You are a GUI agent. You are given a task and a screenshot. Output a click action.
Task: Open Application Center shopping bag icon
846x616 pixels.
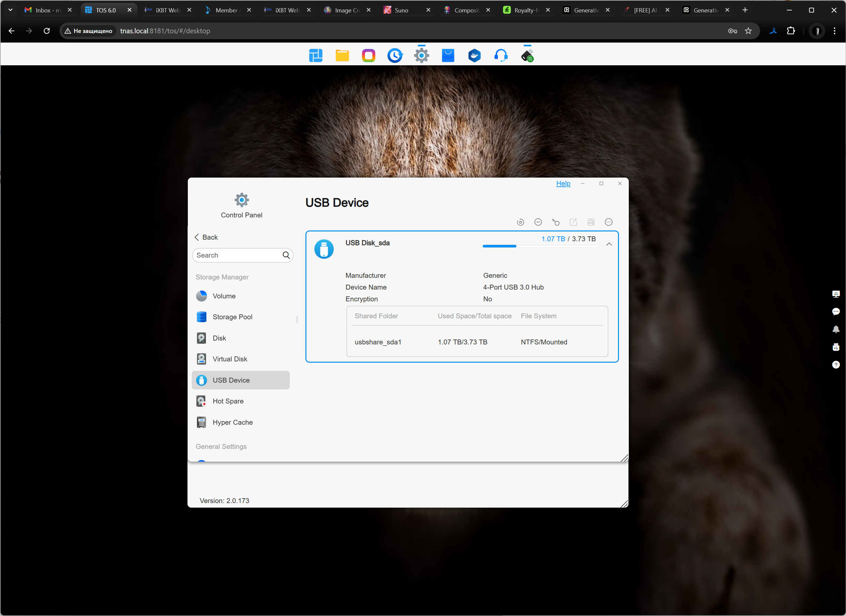447,55
